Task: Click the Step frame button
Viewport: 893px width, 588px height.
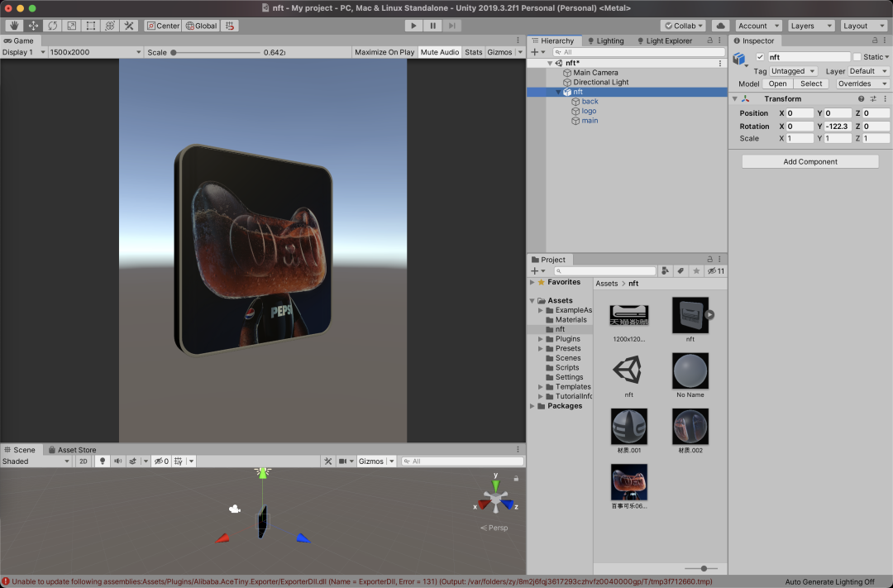Action: 451,26
